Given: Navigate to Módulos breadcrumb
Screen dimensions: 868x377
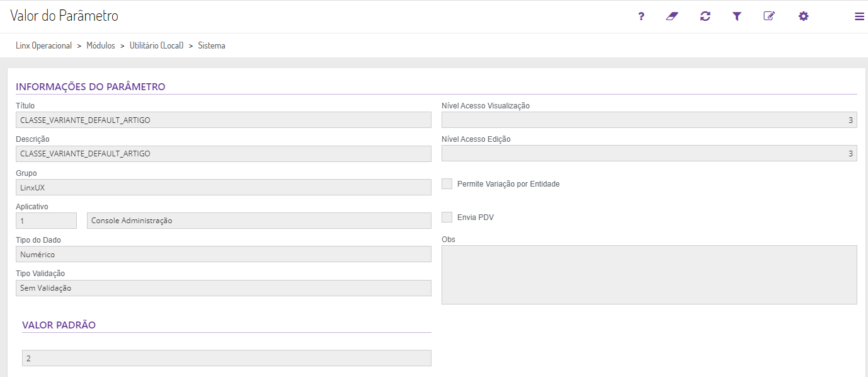Looking at the screenshot, I should point(101,46).
